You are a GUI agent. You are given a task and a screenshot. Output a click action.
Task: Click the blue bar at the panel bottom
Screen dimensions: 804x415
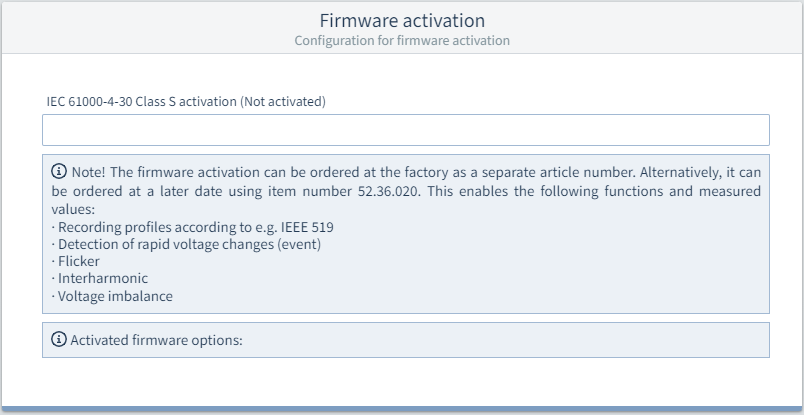pyautogui.click(x=402, y=409)
